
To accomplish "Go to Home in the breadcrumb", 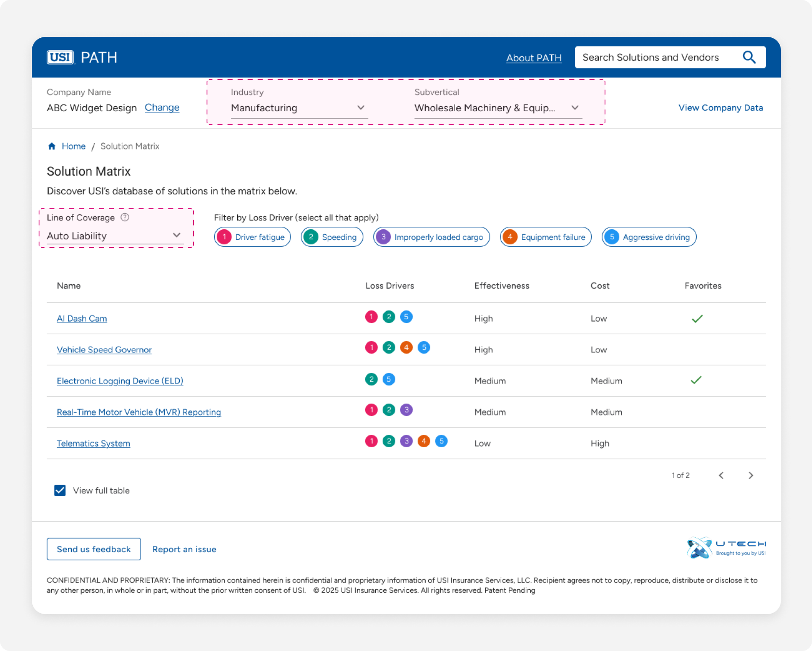I will tap(73, 146).
